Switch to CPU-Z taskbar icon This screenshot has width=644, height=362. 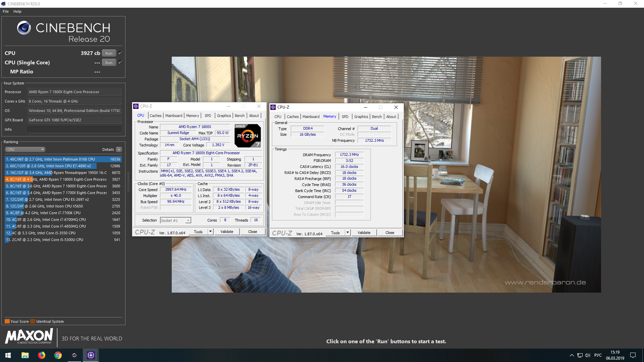[91, 355]
